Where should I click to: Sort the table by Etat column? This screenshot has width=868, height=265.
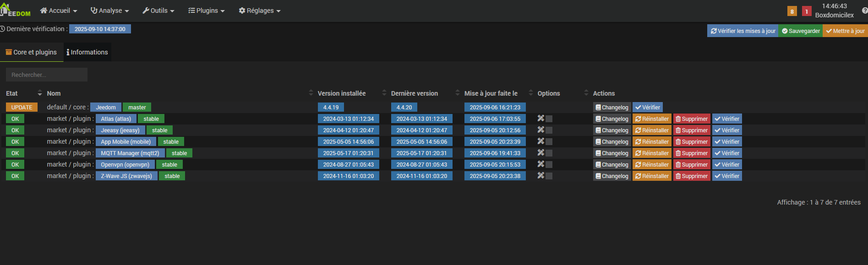pyautogui.click(x=24, y=93)
